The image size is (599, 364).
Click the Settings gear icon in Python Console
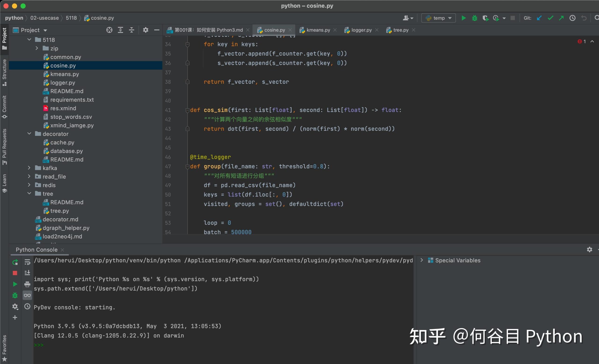(x=590, y=249)
